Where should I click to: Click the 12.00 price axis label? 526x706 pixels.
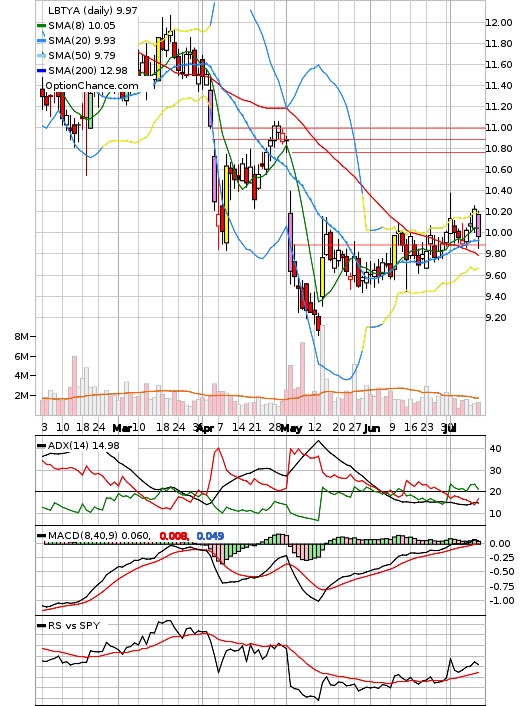(x=499, y=23)
